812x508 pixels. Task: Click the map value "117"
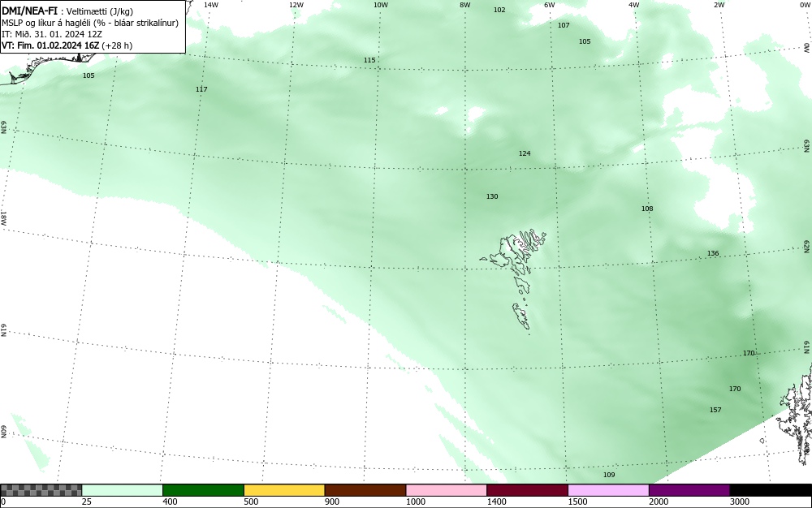(x=201, y=89)
